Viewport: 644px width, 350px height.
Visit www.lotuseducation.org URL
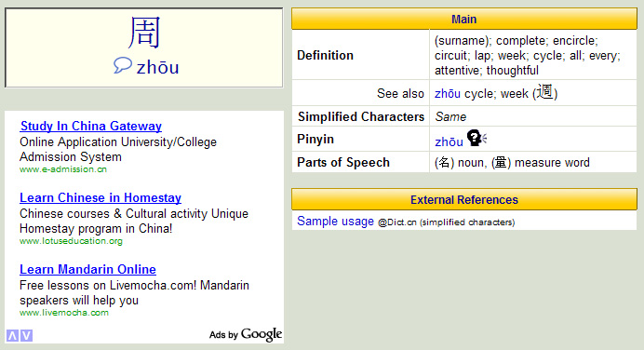coord(71,241)
